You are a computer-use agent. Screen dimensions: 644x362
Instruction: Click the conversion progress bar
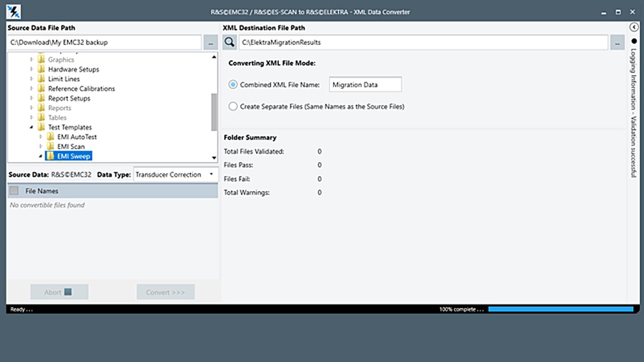click(x=560, y=309)
